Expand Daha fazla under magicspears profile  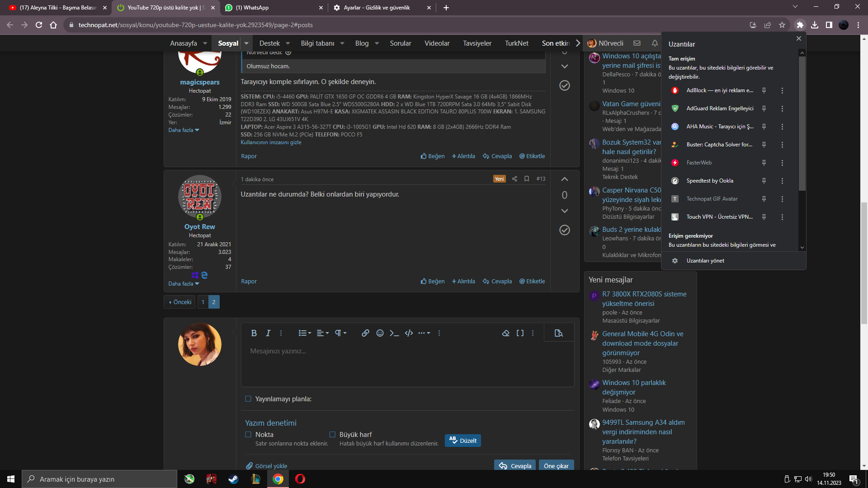(183, 130)
